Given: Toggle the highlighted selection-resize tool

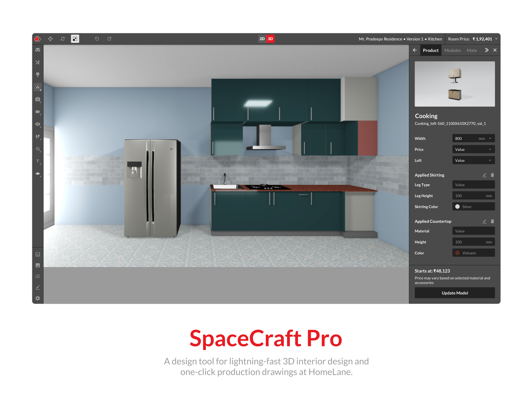Looking at the screenshot, I should (x=75, y=39).
